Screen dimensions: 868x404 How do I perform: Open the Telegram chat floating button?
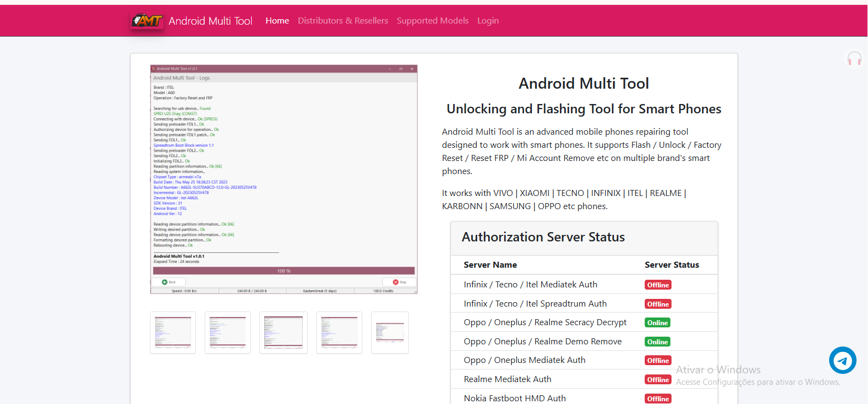pyautogui.click(x=843, y=360)
